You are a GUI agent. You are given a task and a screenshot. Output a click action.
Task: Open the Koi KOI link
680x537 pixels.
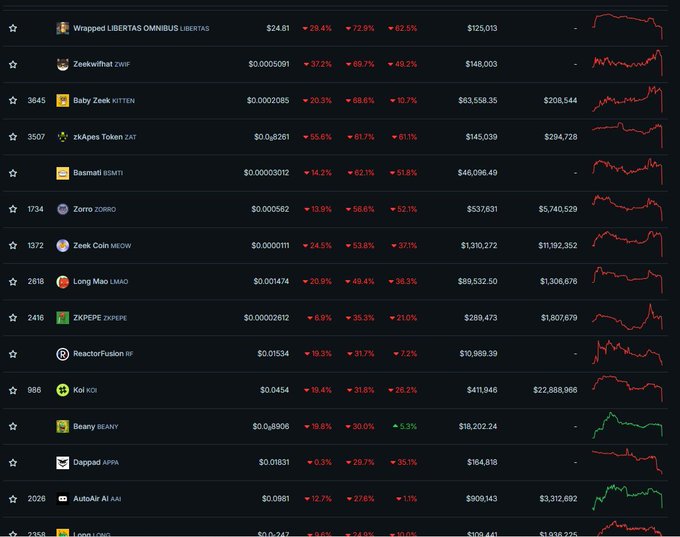pyautogui.click(x=85, y=390)
